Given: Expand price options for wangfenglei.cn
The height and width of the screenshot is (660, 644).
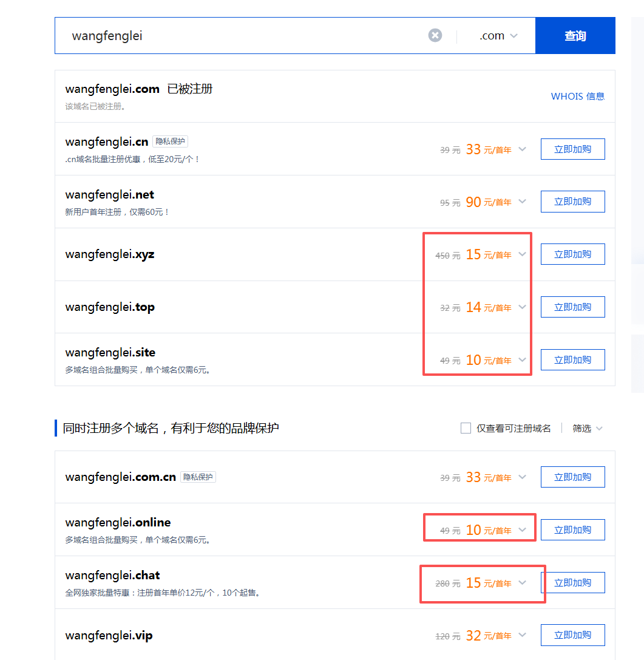Looking at the screenshot, I should (521, 149).
